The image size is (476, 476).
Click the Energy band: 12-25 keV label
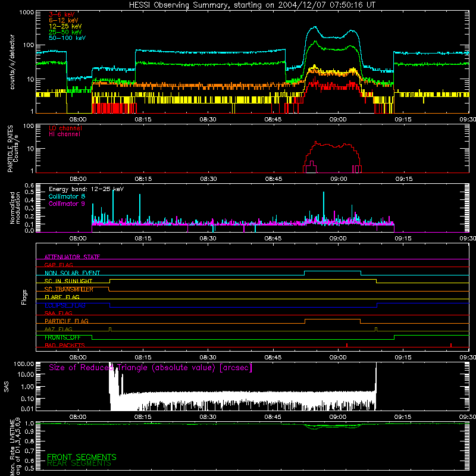pos(86,189)
